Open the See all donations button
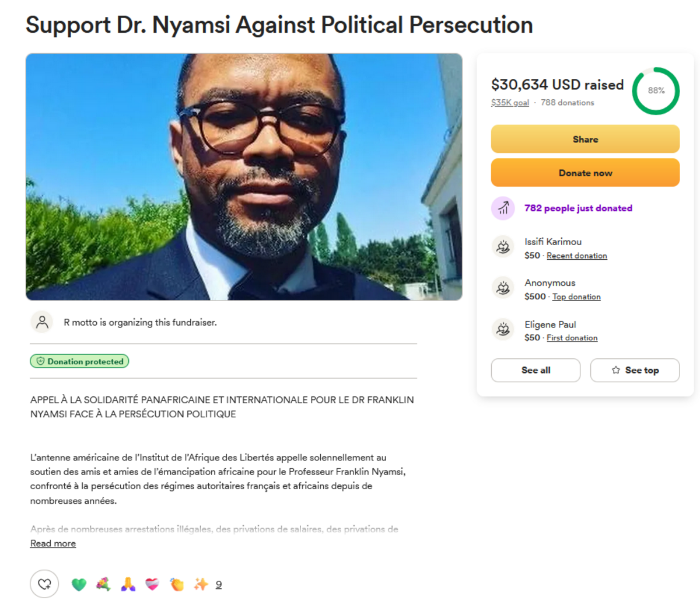The height and width of the screenshot is (607, 700). [535, 370]
